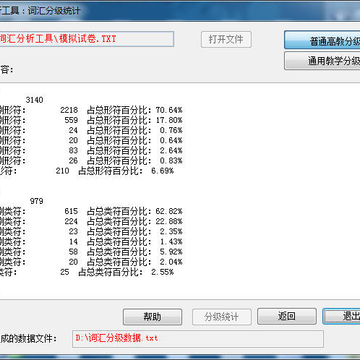Exit via the 退出 button
360x360 pixels.
341,317
